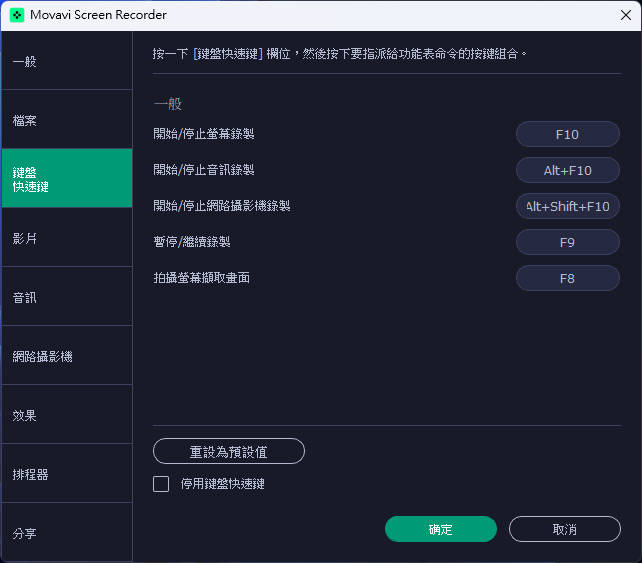
Task: Edit the F10 screen recording hotkey field
Action: point(567,134)
